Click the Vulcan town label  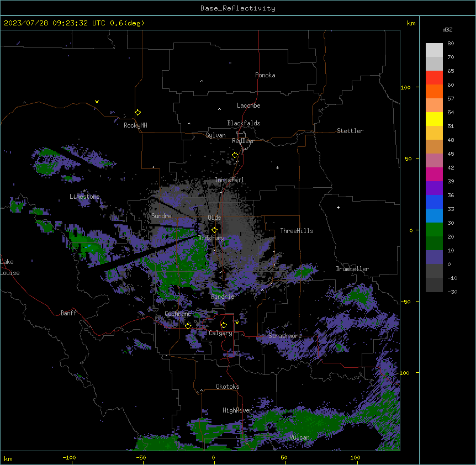(x=299, y=437)
